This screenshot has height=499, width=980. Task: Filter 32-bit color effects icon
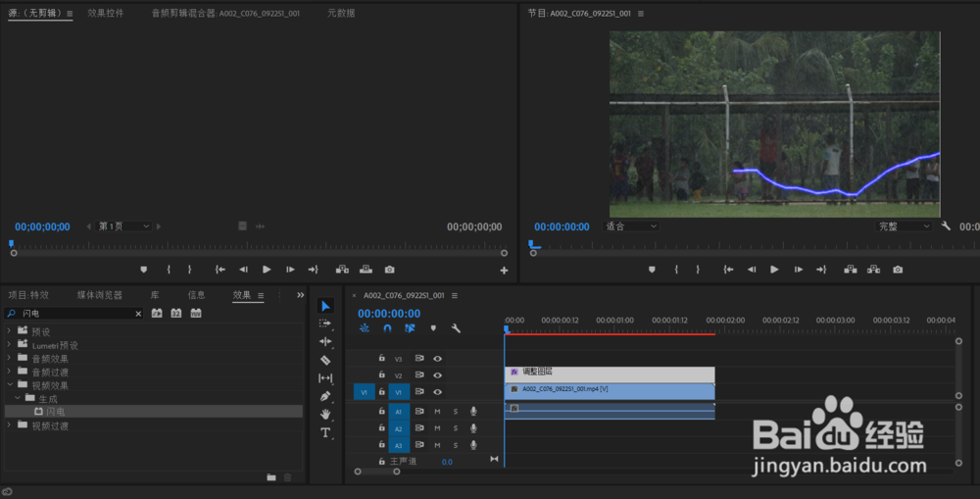click(x=176, y=314)
